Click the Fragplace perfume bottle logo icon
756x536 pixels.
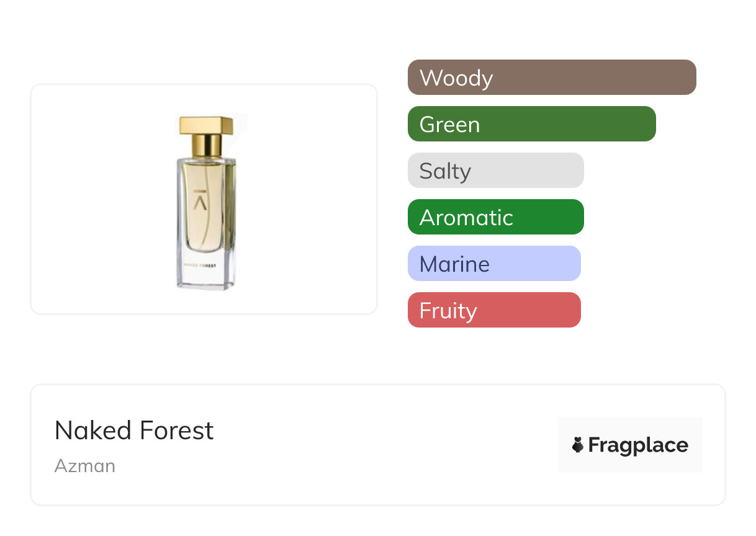578,445
